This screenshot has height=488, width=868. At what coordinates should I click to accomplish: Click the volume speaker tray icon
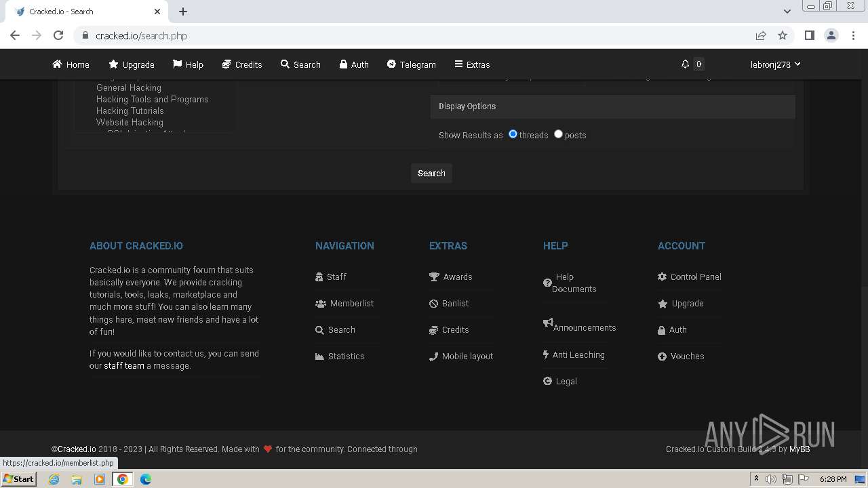click(771, 479)
